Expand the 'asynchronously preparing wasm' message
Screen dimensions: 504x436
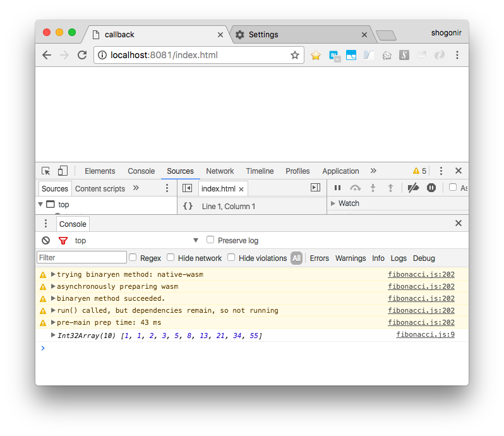click(x=53, y=286)
